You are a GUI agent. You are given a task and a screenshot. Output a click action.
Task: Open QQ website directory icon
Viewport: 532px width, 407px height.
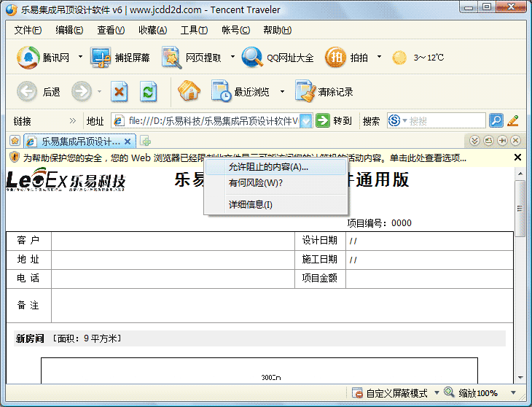coord(252,58)
